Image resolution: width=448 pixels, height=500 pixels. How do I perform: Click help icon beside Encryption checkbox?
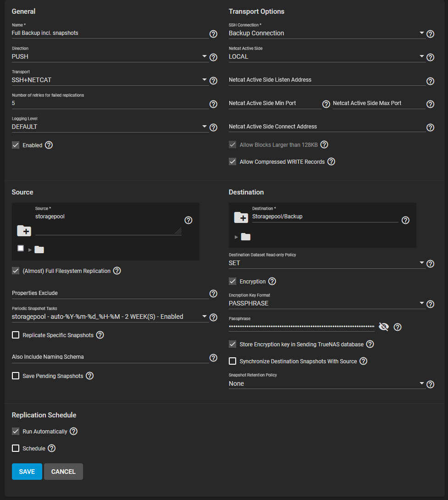click(272, 281)
